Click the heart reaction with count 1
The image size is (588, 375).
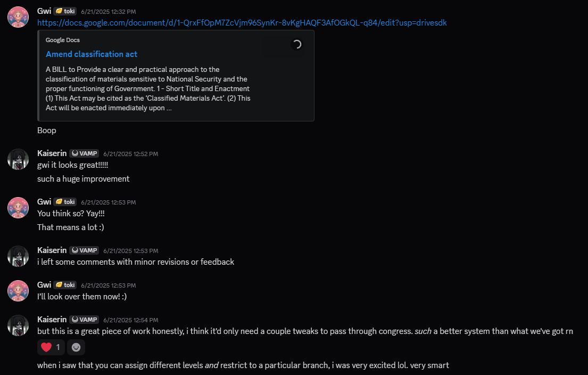click(52, 347)
